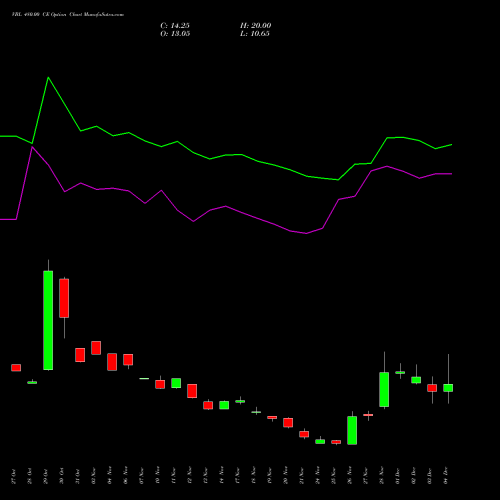This screenshot has height=500, width=500.
Task: Select the red candle for 27 Oct
Action: coord(16,368)
